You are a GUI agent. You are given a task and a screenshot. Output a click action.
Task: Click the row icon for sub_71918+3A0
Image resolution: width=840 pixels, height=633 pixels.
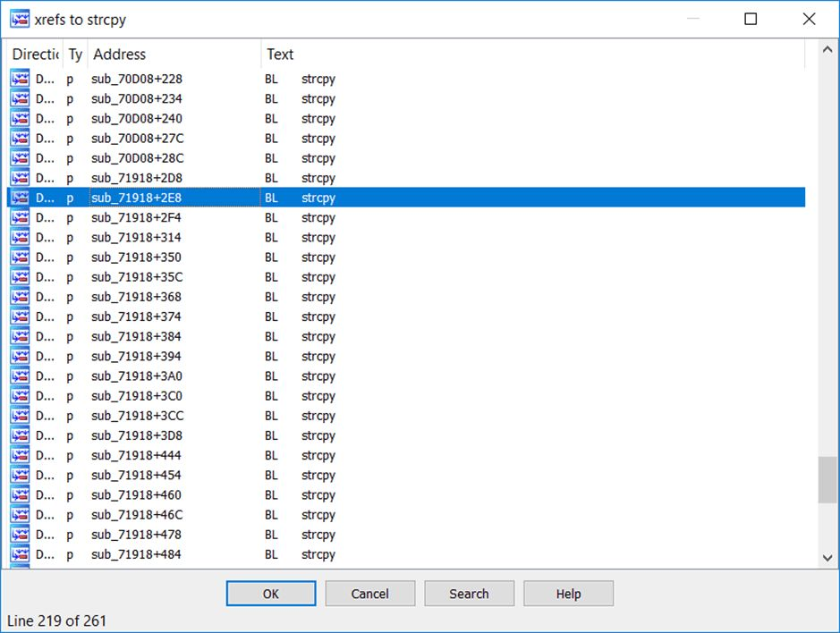tap(20, 376)
